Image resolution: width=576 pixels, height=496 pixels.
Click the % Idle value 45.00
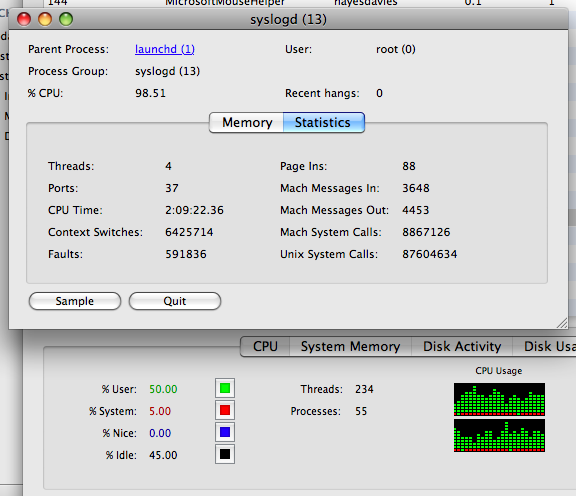click(163, 455)
